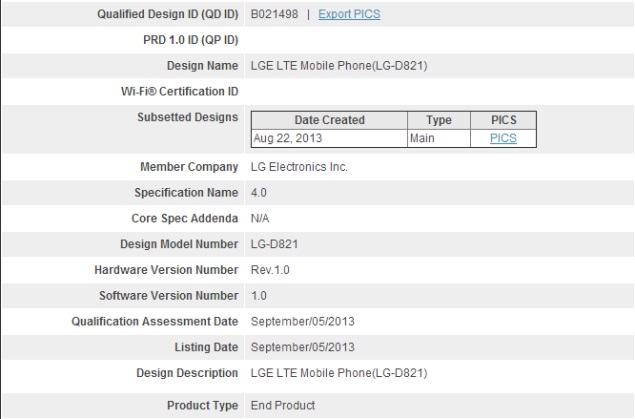Click the LG Electronics Inc. company name

pyautogui.click(x=297, y=167)
